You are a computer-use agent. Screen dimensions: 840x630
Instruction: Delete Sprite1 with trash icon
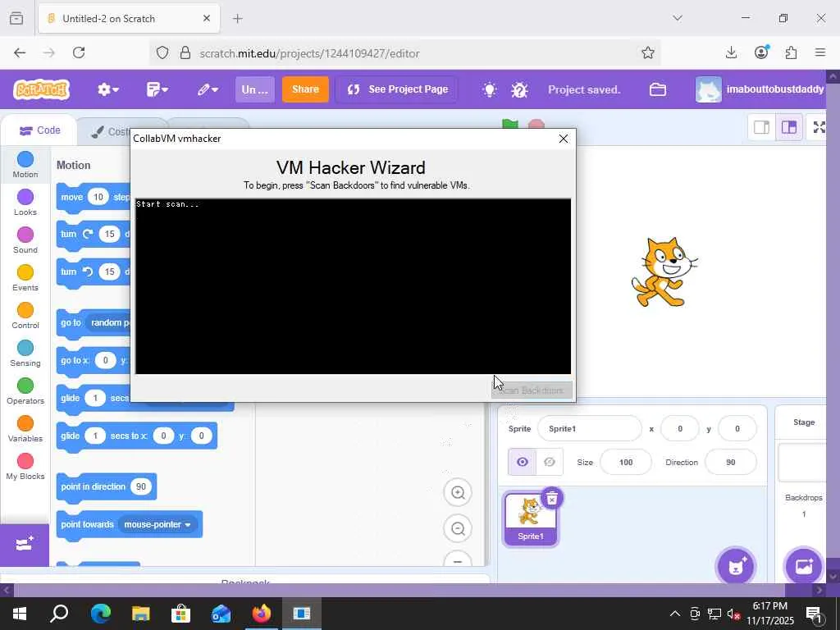552,498
